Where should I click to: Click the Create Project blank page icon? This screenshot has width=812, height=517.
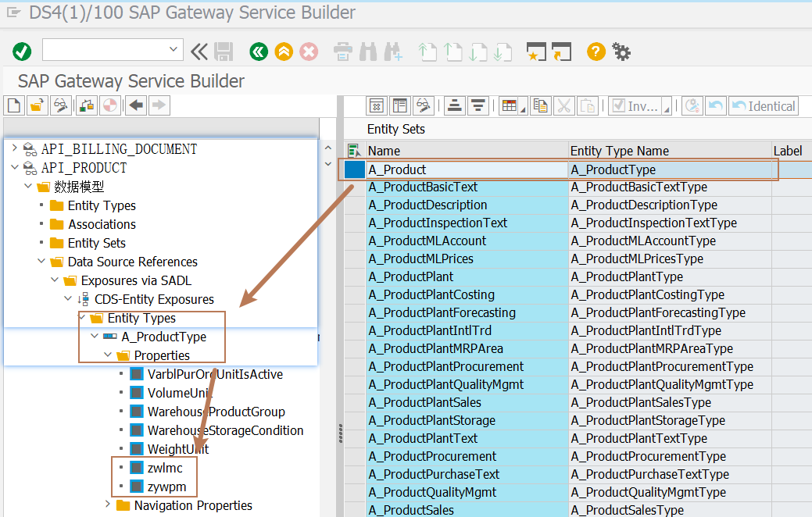[14, 105]
